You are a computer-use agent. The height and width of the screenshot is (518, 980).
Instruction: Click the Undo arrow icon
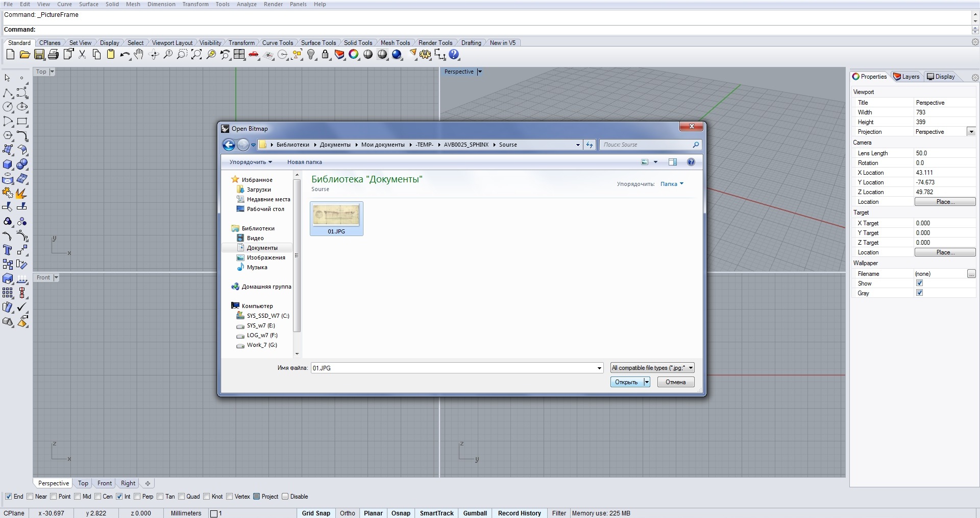point(125,55)
